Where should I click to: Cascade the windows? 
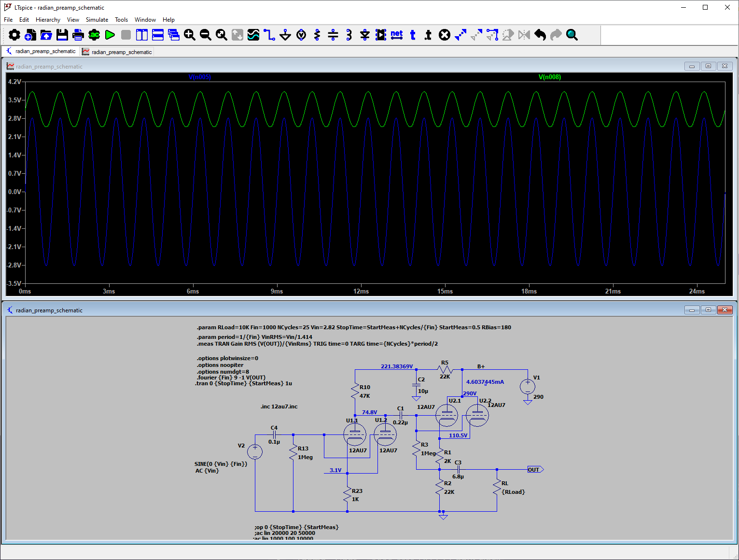(x=174, y=35)
